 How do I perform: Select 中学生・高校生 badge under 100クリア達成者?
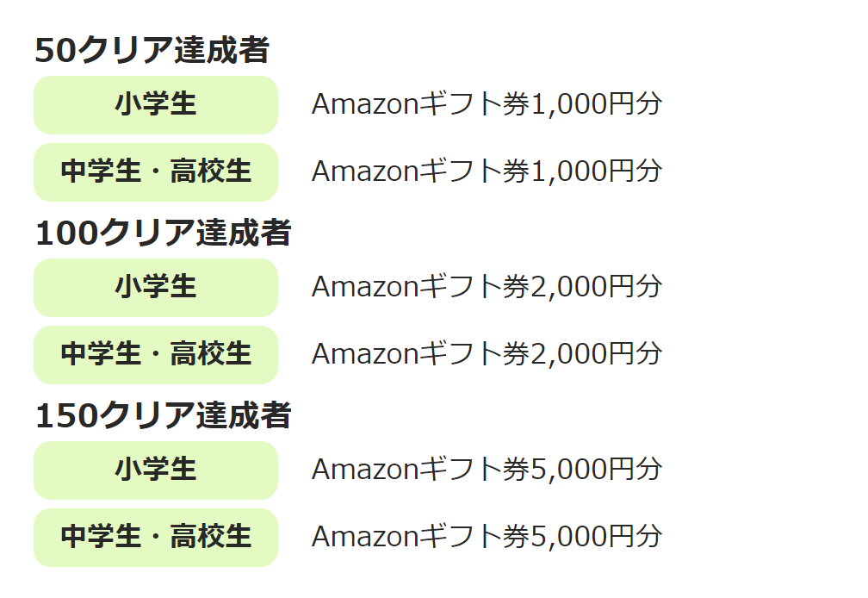(x=156, y=355)
